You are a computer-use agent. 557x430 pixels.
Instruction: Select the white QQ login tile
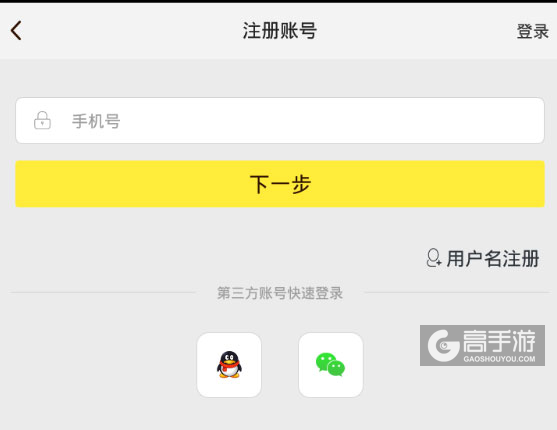point(229,365)
